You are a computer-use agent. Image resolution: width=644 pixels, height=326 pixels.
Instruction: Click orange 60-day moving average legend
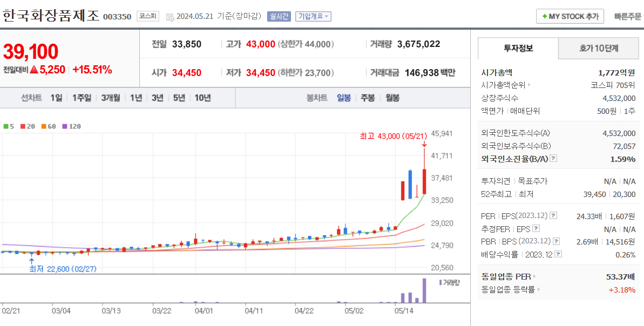pos(49,126)
